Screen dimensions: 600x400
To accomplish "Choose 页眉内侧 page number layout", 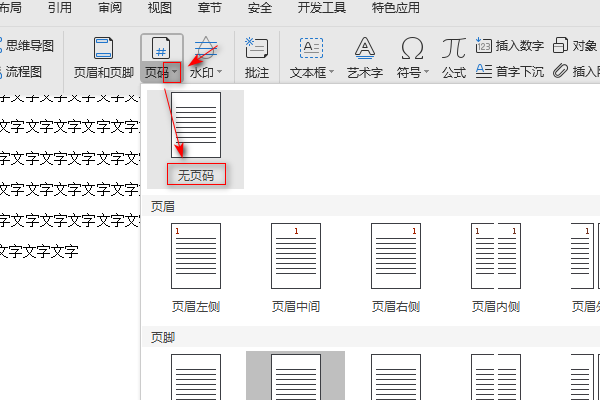I will (x=496, y=256).
